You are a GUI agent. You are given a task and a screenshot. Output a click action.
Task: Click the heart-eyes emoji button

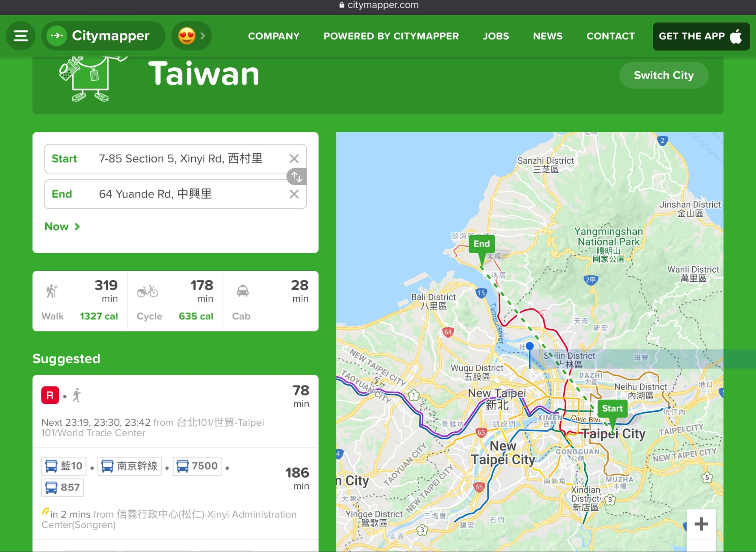click(x=187, y=36)
